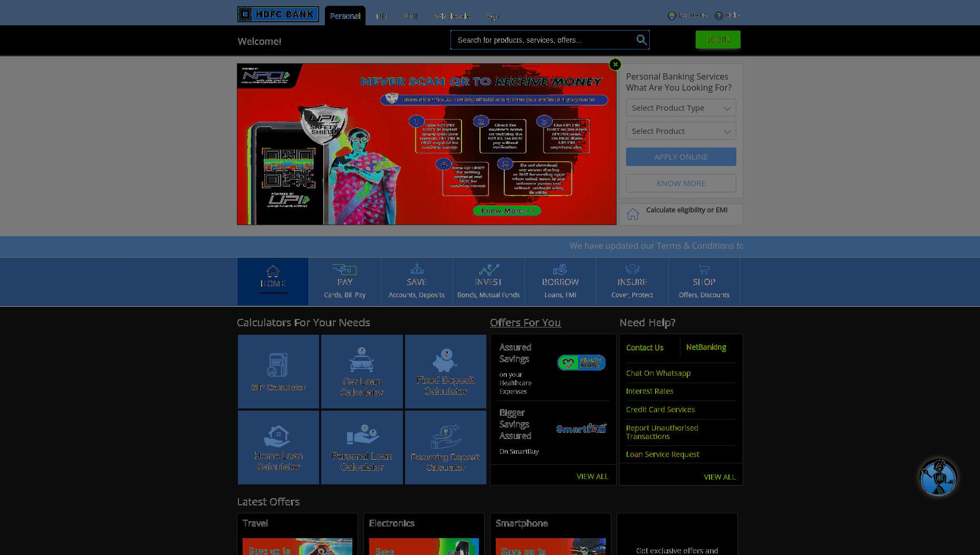
Task: Open the BORROW loans icon
Action: [560, 269]
